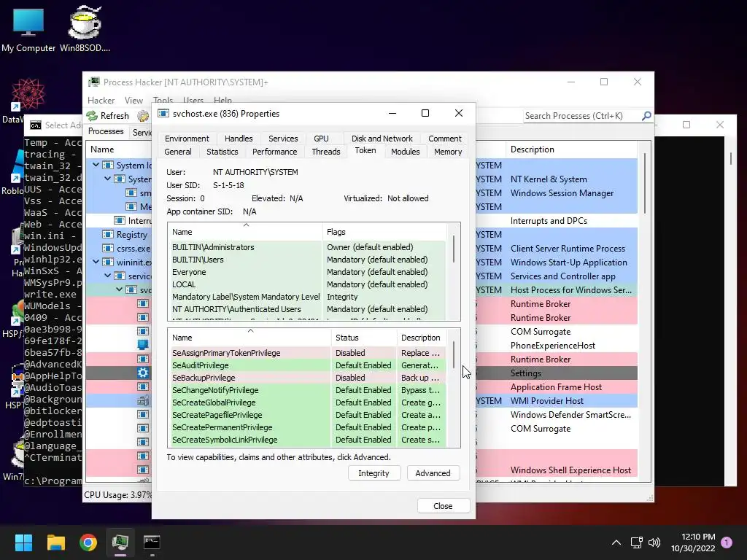
Task: Click the Close button in Properties dialog
Action: coord(443,506)
